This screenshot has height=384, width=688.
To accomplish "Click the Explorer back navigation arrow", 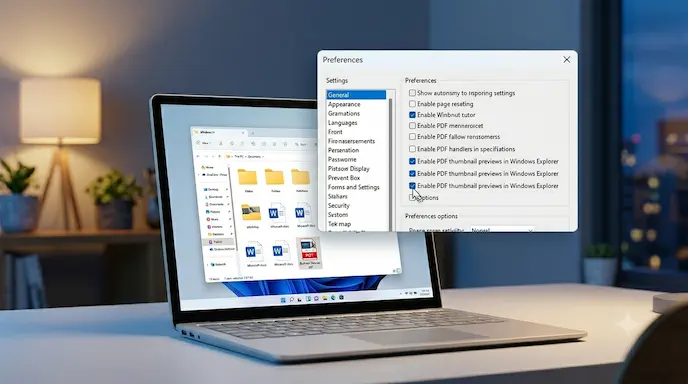I will click(198, 156).
